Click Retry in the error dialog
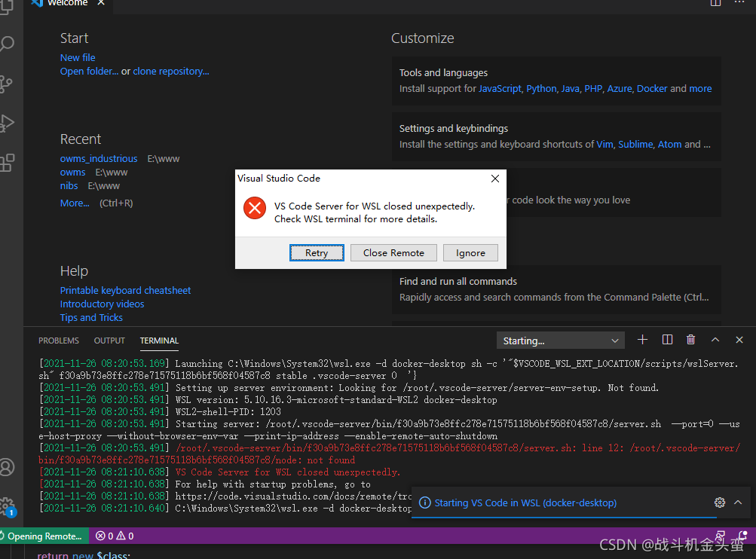 point(317,252)
